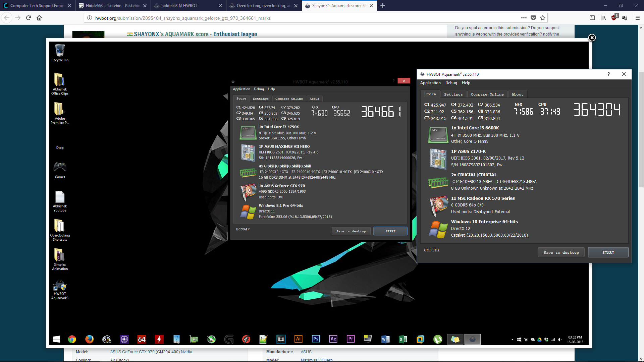Open the Application menu in HWBOT Aquamark window
The width and height of the screenshot is (644, 362).
pyautogui.click(x=430, y=83)
